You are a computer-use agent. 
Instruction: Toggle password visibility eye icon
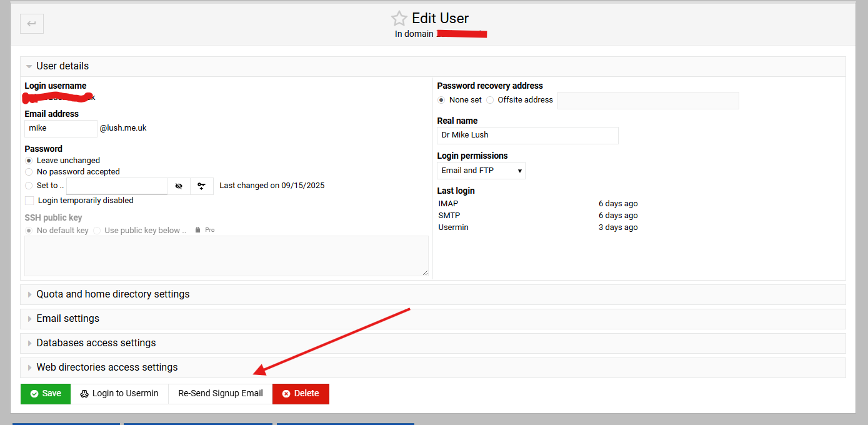coord(179,186)
